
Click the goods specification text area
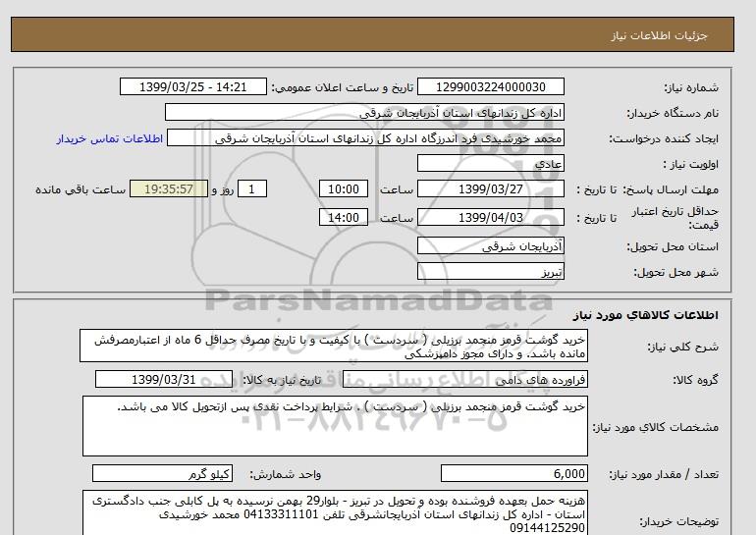(335, 426)
